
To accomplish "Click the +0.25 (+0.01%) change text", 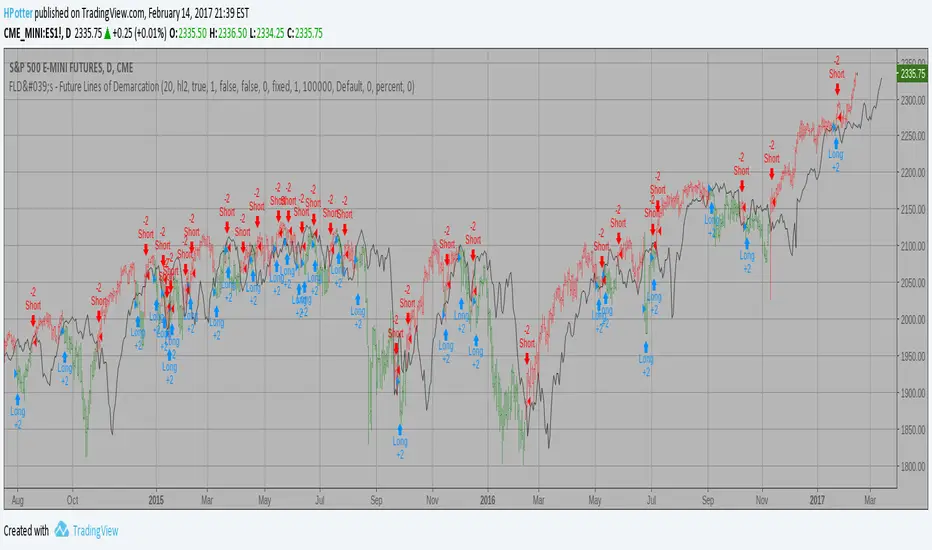I will coord(139,33).
